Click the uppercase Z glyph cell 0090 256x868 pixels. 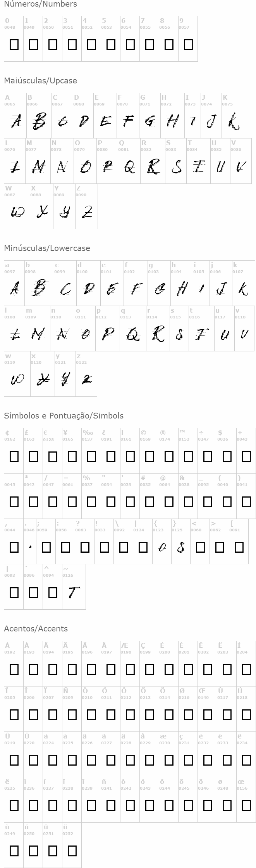click(87, 212)
